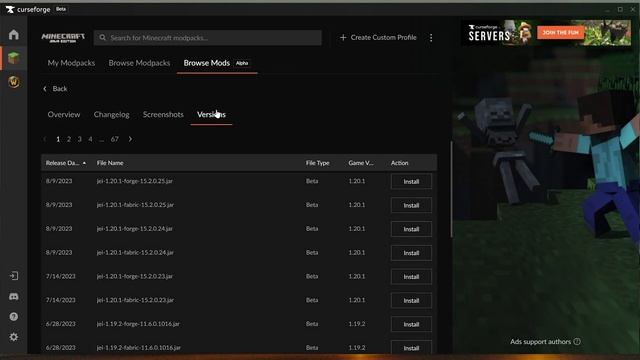The image size is (640, 360).
Task: Select the Minecraft grass block game icon
Action: point(14,58)
